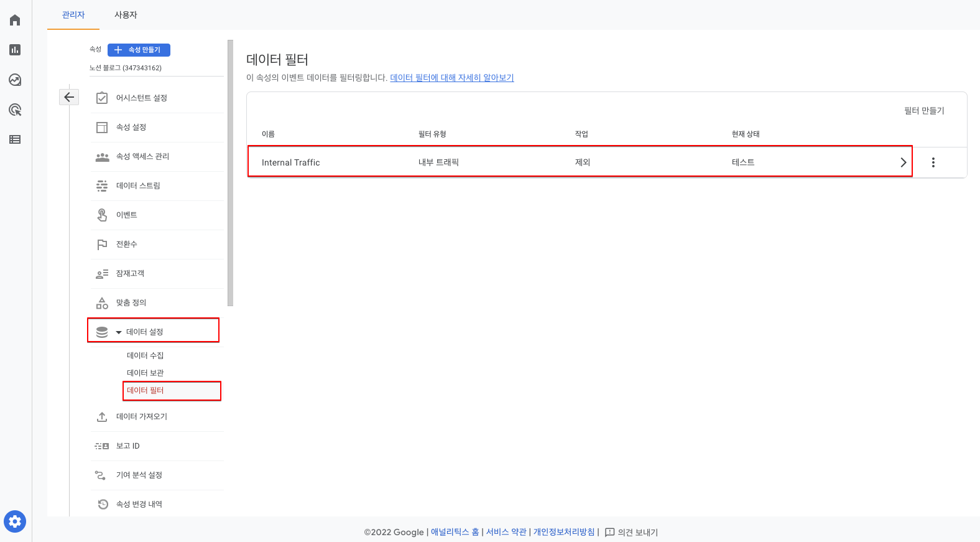This screenshot has height=542, width=980.
Task: Click the 데이터 가져오기 upload icon
Action: coord(102,417)
